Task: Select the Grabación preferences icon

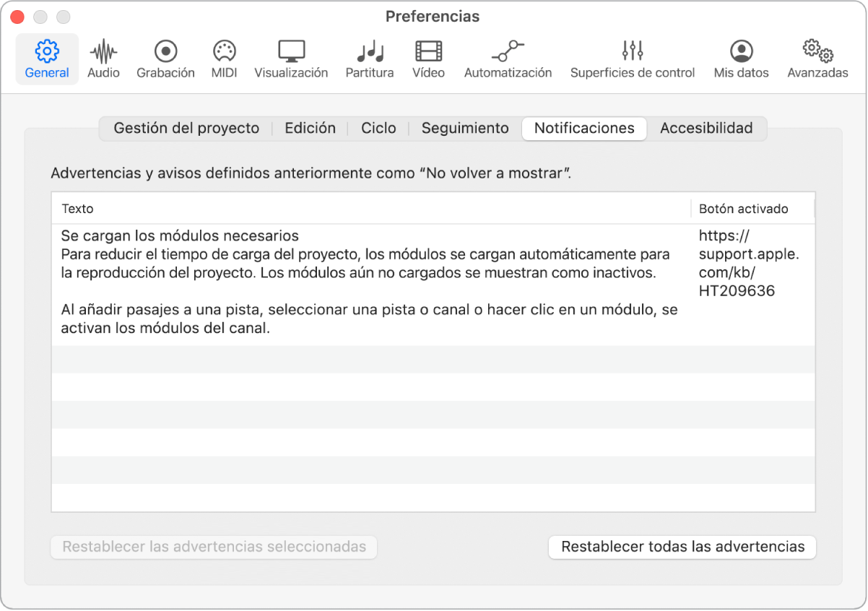Action: (x=165, y=58)
